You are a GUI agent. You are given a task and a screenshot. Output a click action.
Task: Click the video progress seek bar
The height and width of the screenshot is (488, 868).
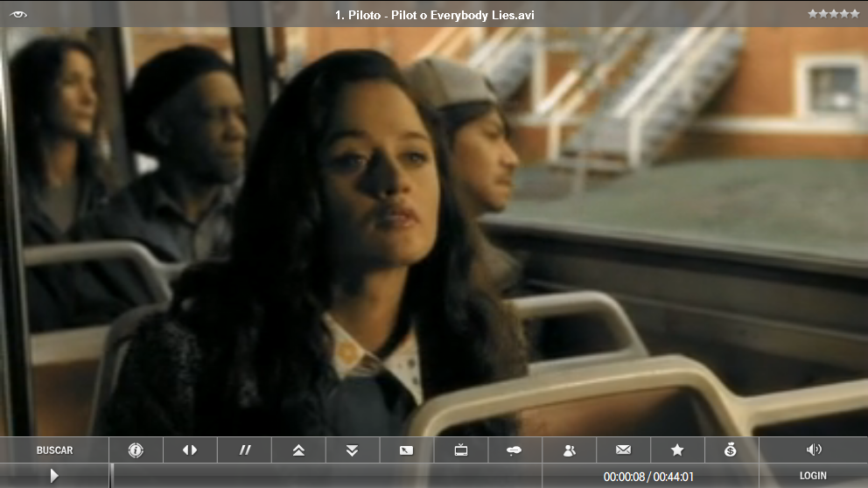pos(325,476)
